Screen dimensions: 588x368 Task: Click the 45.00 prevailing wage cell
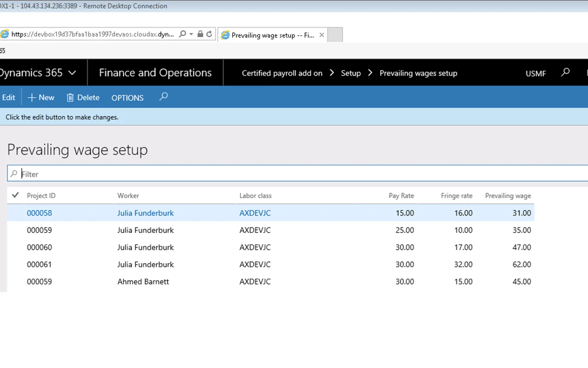click(522, 282)
